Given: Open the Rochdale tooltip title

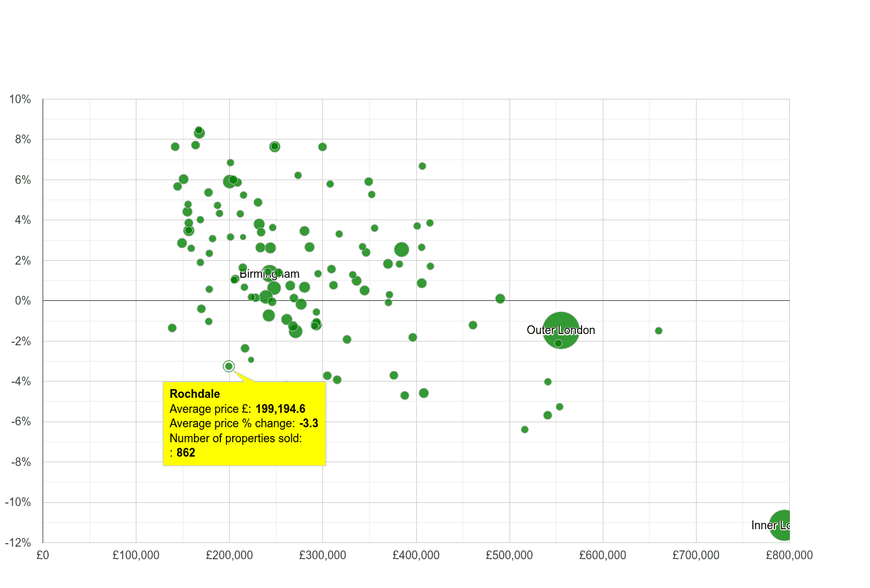Looking at the screenshot, I should coord(194,393).
